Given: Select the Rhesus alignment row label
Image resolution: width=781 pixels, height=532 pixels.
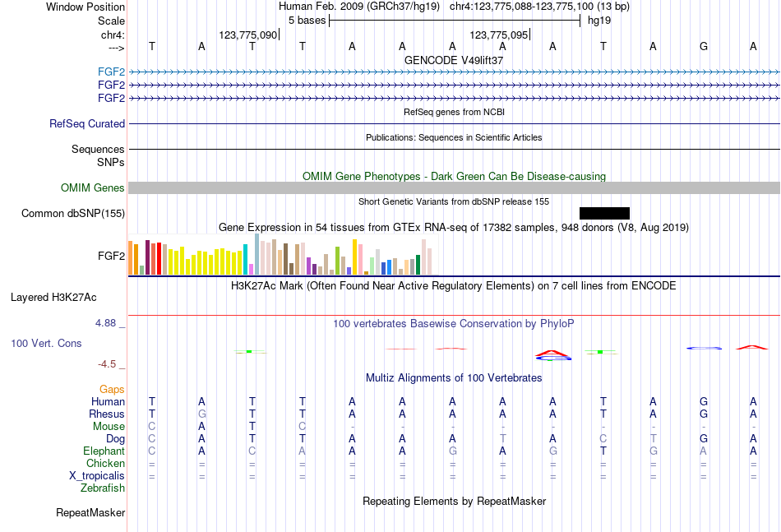Looking at the screenshot, I should coord(107,414).
